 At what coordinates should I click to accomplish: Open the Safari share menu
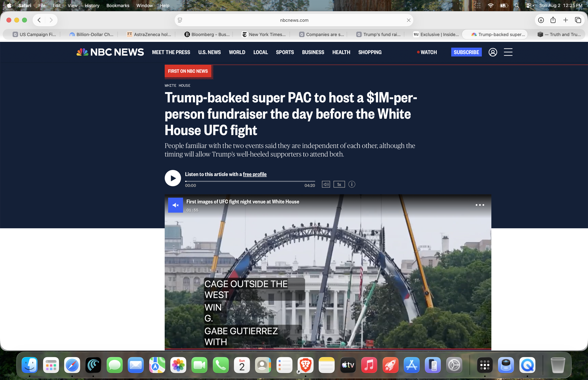[x=553, y=20]
